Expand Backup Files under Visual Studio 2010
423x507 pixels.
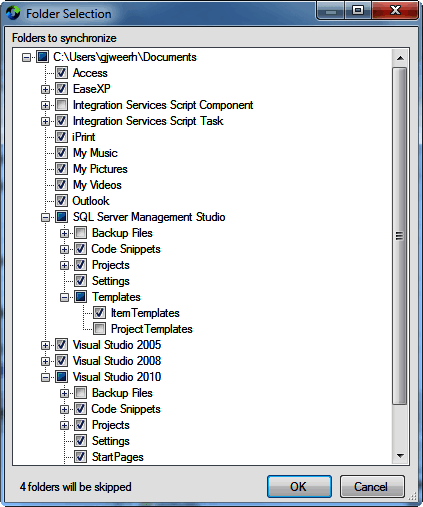[64, 393]
